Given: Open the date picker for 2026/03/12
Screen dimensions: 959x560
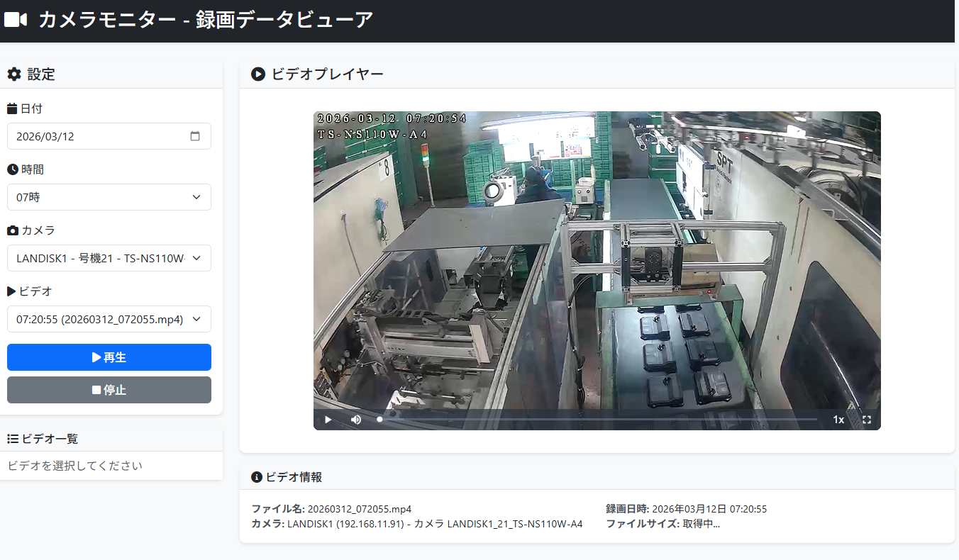Looking at the screenshot, I should (196, 136).
